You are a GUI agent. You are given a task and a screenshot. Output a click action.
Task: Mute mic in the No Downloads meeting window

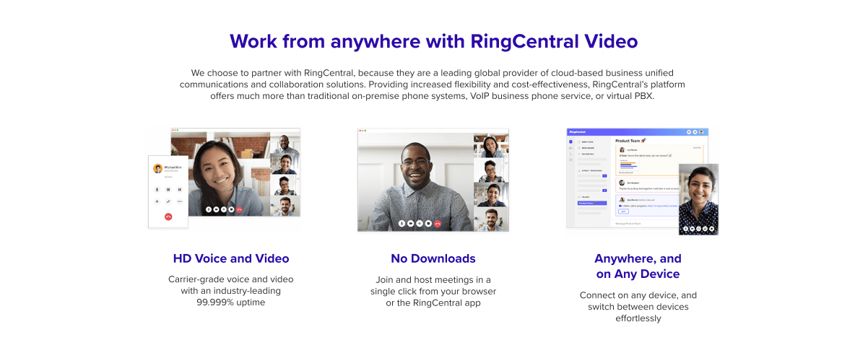[402, 224]
